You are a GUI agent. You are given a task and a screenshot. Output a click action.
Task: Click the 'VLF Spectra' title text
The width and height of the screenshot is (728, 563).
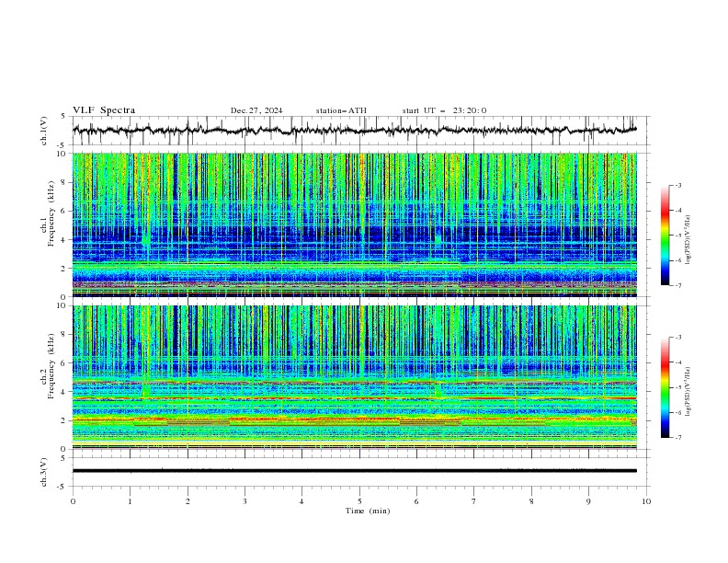coord(104,110)
